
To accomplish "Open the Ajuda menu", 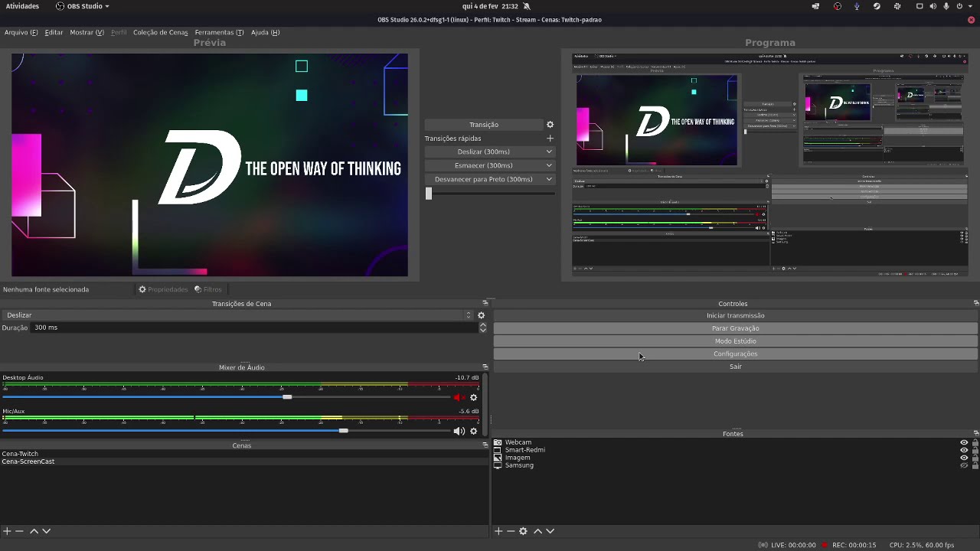I will 265,32.
